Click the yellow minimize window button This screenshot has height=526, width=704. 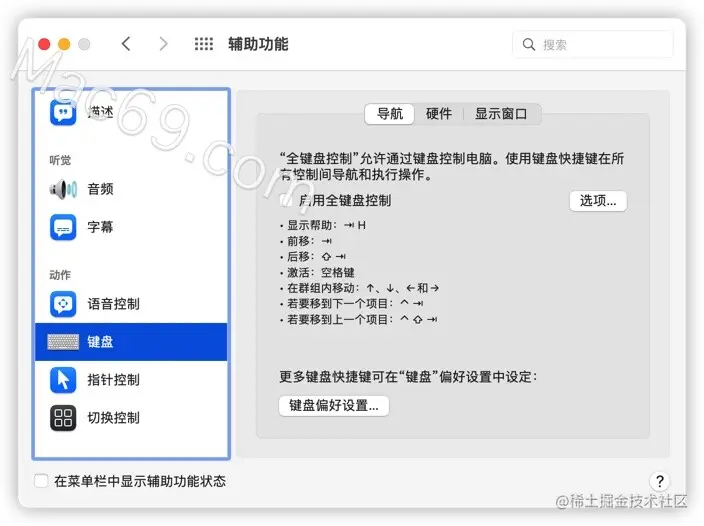tap(64, 44)
